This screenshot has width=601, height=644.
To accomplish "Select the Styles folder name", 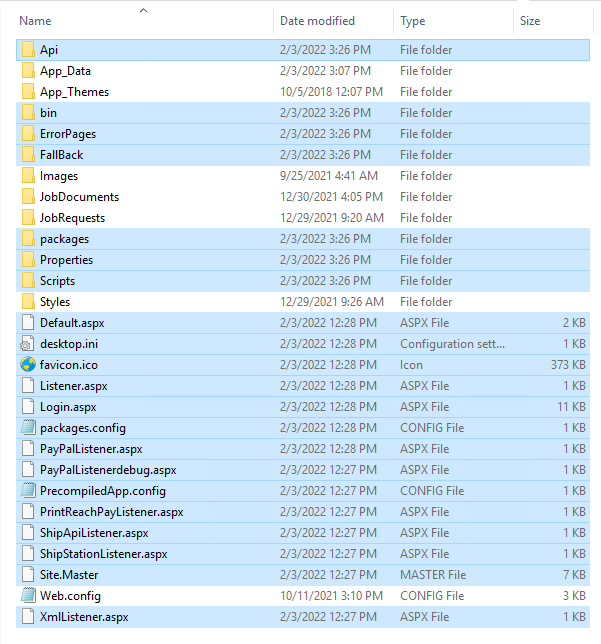I will click(55, 302).
